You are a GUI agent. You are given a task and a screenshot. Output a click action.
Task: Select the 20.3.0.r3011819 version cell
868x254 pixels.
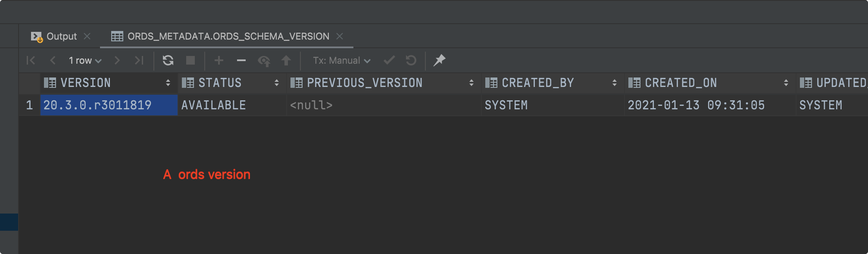click(109, 105)
